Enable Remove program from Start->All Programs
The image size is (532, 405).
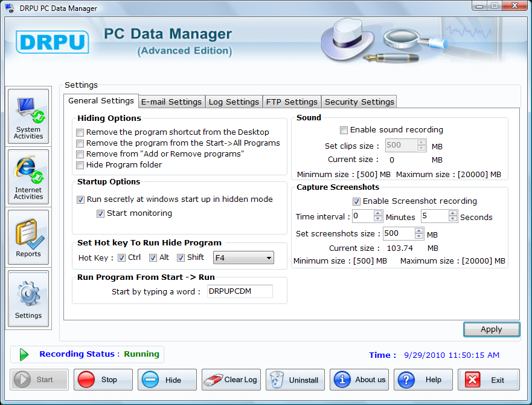[80, 143]
